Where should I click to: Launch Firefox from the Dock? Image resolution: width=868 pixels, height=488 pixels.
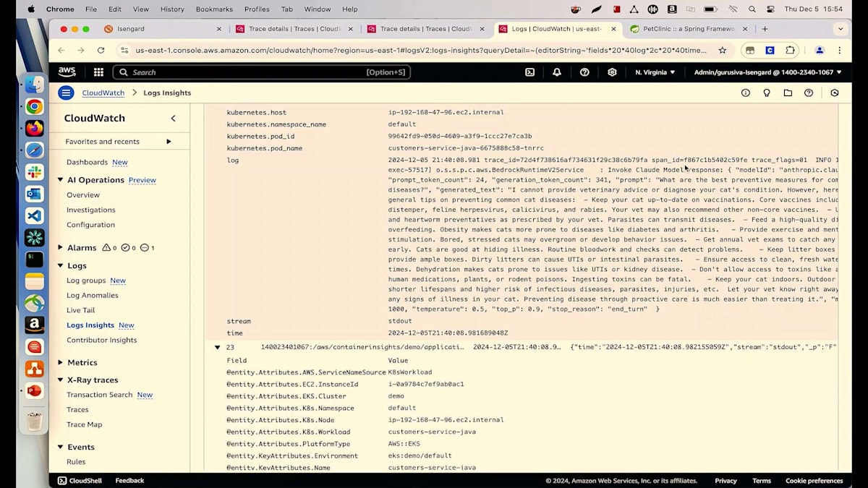(34, 128)
